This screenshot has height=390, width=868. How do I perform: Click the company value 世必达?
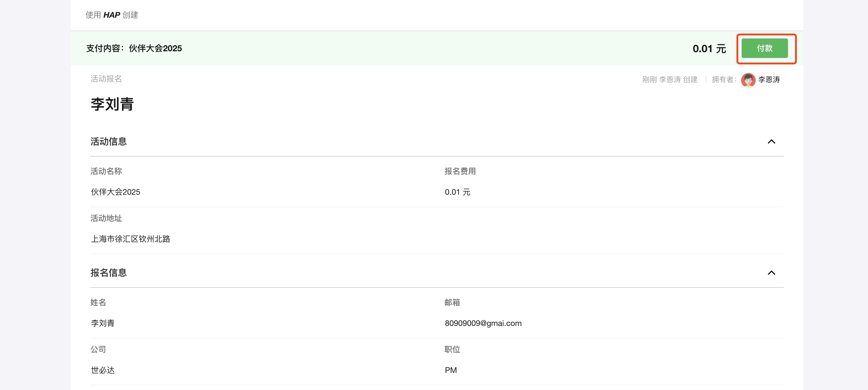coord(103,370)
